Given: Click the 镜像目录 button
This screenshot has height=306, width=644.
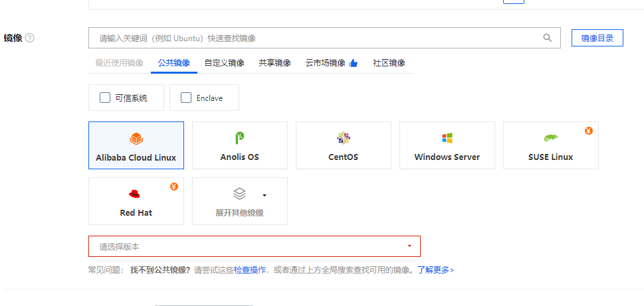Looking at the screenshot, I should coord(597,38).
